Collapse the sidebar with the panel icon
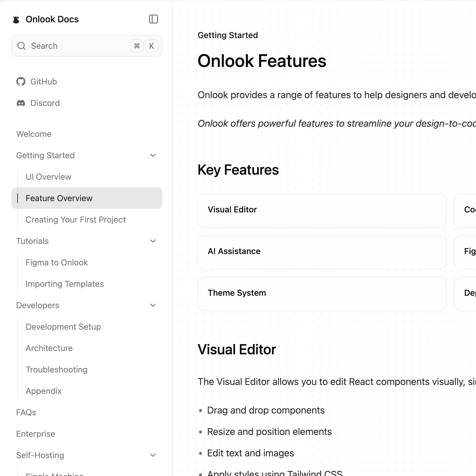The width and height of the screenshot is (476, 476). pos(153,19)
